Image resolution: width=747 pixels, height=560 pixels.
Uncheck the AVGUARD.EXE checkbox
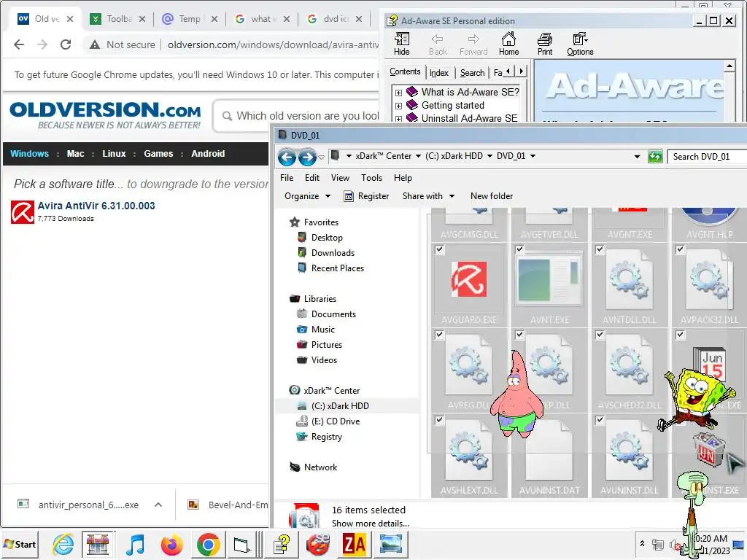439,249
